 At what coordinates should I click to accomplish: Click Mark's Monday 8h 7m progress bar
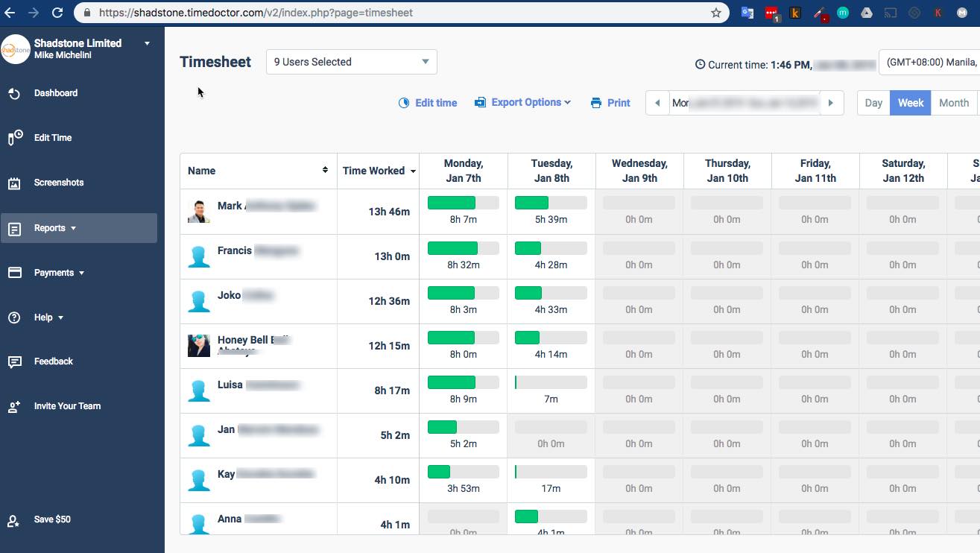click(463, 203)
